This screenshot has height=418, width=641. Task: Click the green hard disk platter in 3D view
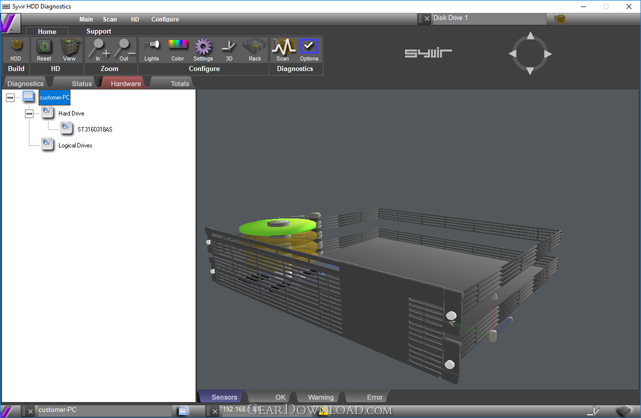277,227
